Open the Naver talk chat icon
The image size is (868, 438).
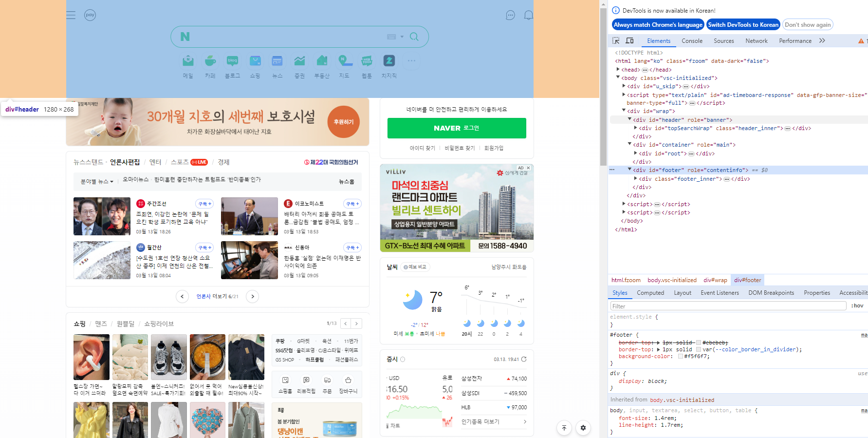click(x=510, y=15)
